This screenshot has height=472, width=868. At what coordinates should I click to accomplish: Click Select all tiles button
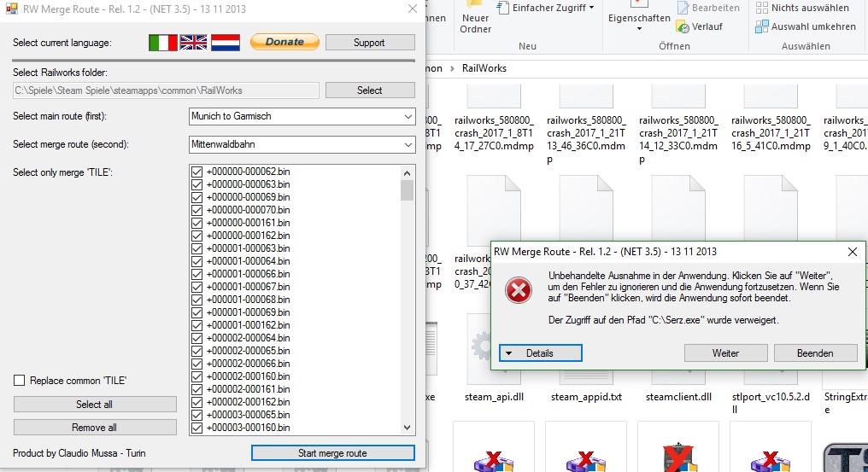95,404
